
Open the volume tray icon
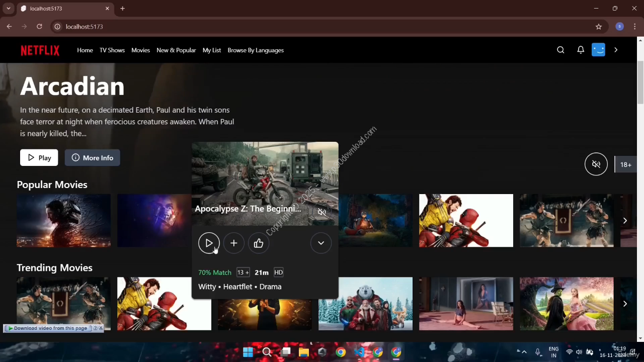(x=579, y=352)
